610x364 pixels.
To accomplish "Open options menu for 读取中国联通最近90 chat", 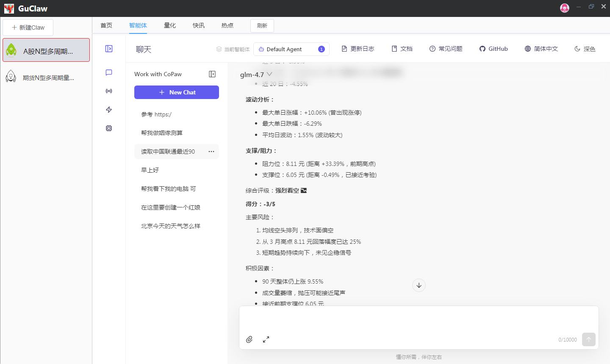I will (211, 152).
